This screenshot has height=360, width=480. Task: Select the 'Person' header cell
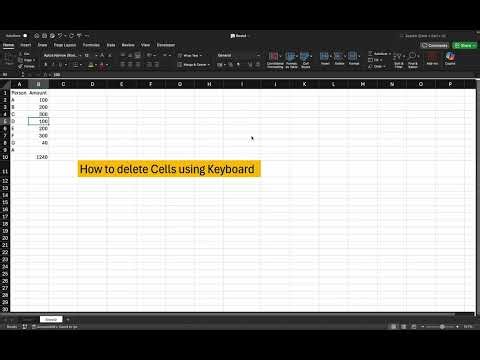point(19,93)
